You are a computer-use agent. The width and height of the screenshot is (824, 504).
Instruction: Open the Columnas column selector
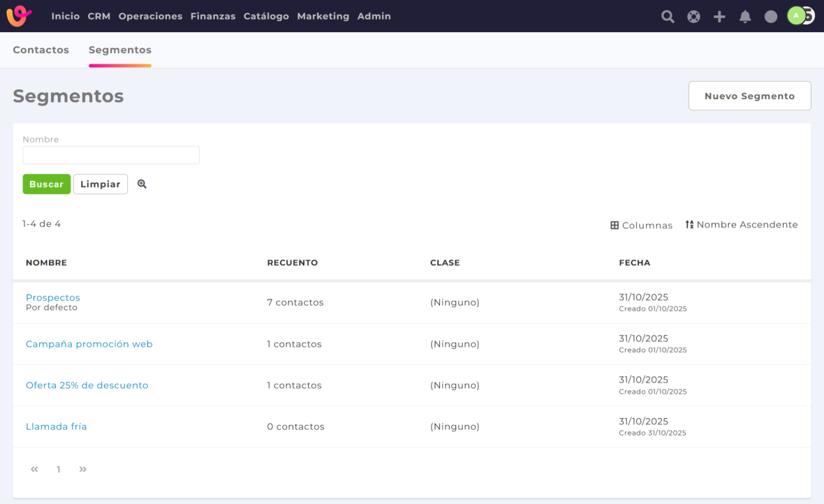pos(641,225)
